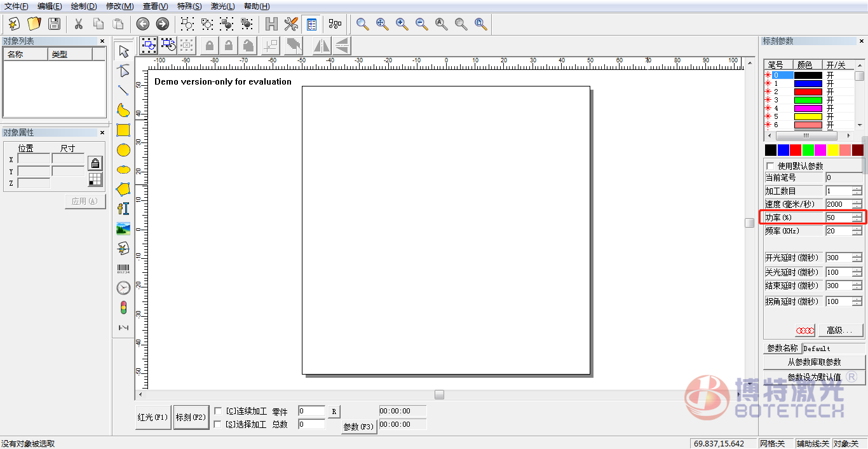Select the Barcode tool

click(124, 268)
